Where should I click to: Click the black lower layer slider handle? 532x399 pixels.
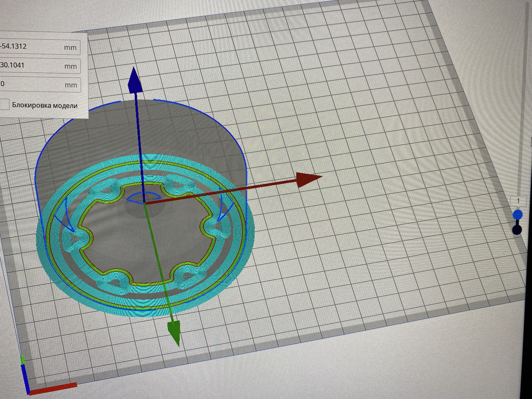point(517,230)
